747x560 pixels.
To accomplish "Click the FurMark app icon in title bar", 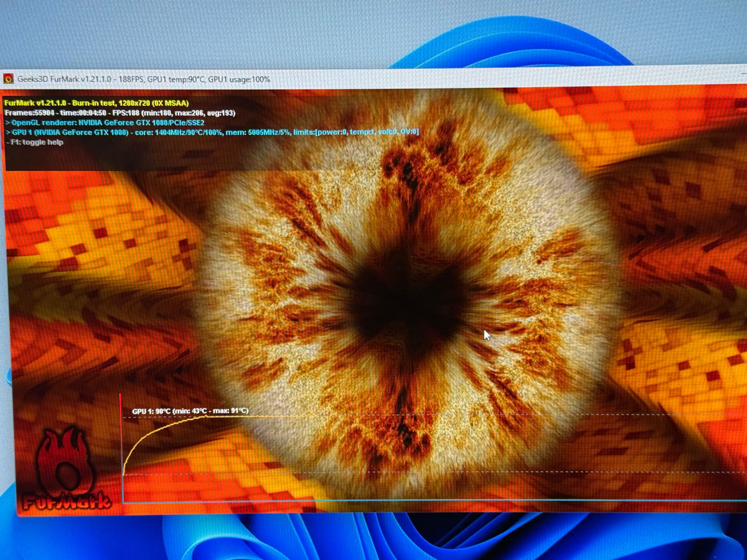I will (9, 78).
